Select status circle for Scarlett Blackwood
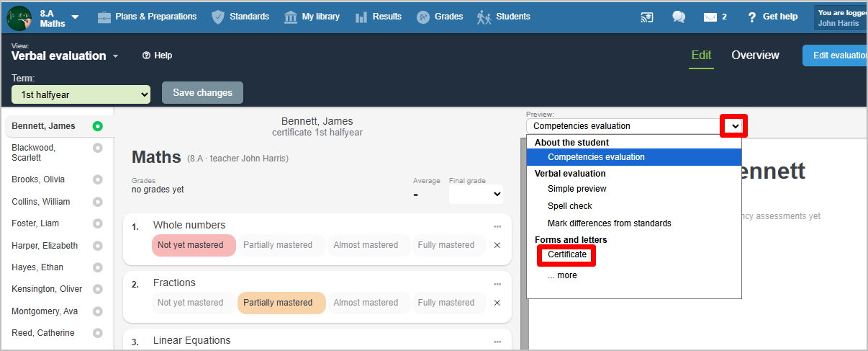The width and height of the screenshot is (868, 351). (x=98, y=148)
